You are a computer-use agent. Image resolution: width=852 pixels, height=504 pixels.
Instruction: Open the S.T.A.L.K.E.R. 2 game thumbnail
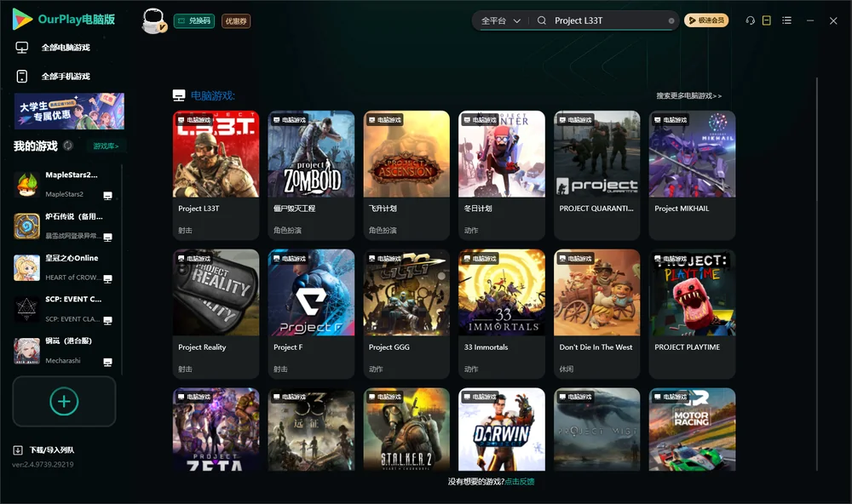click(x=406, y=429)
